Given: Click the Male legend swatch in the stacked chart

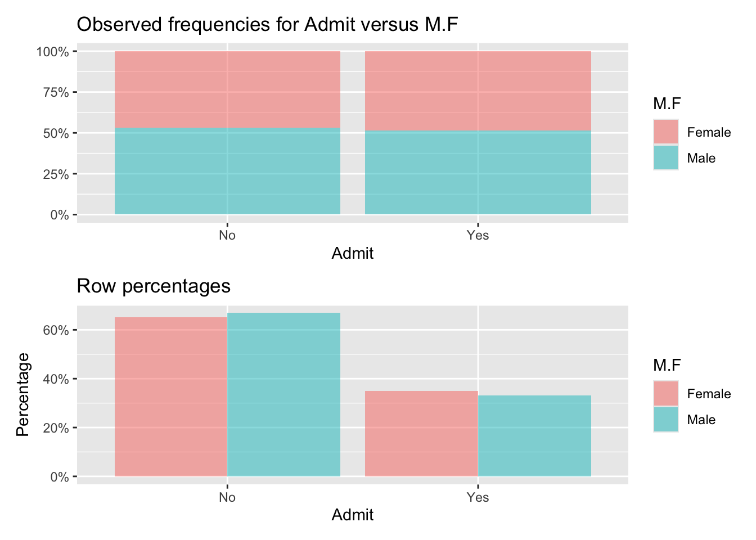Looking at the screenshot, I should pos(665,158).
